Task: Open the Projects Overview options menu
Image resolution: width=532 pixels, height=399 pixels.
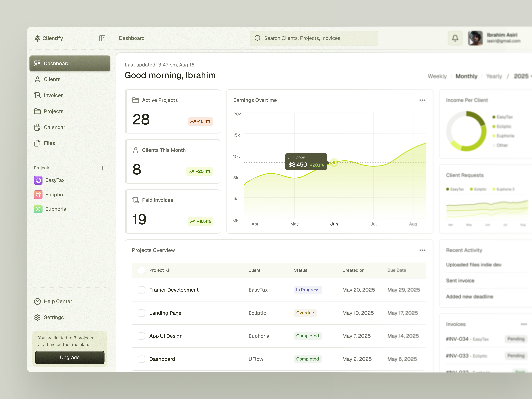Action: pyautogui.click(x=422, y=250)
